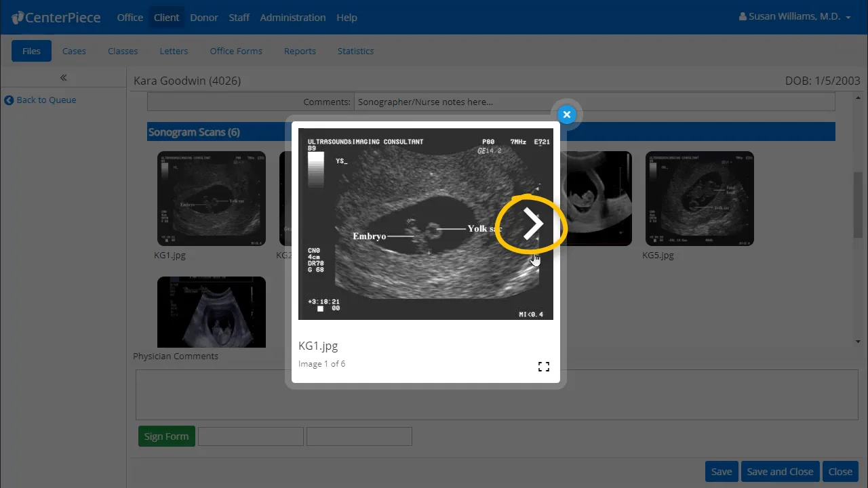This screenshot has height=488, width=868.
Task: Switch to the Cases tab
Action: click(74, 51)
